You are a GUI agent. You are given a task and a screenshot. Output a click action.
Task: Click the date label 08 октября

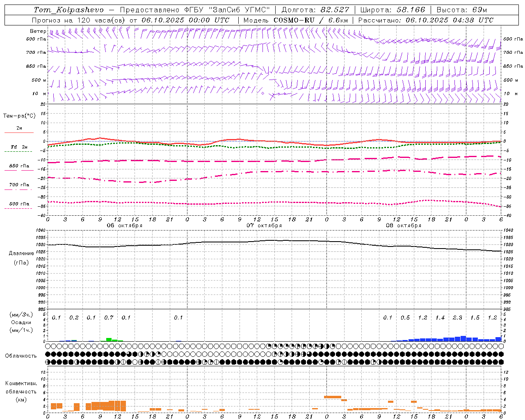(x=404, y=226)
